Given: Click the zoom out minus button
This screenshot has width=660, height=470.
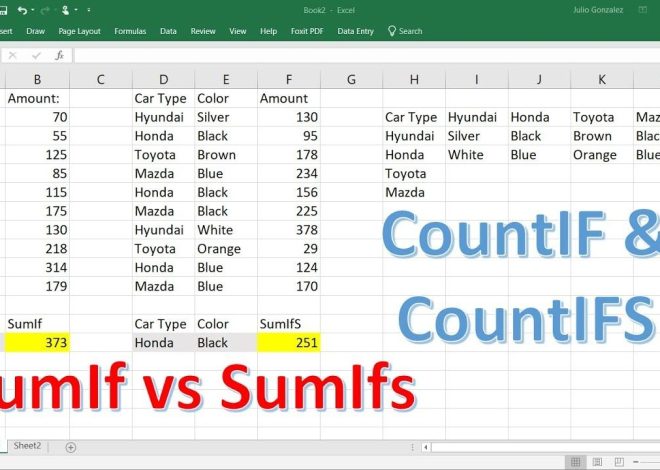Looking at the screenshot, I should [636, 462].
